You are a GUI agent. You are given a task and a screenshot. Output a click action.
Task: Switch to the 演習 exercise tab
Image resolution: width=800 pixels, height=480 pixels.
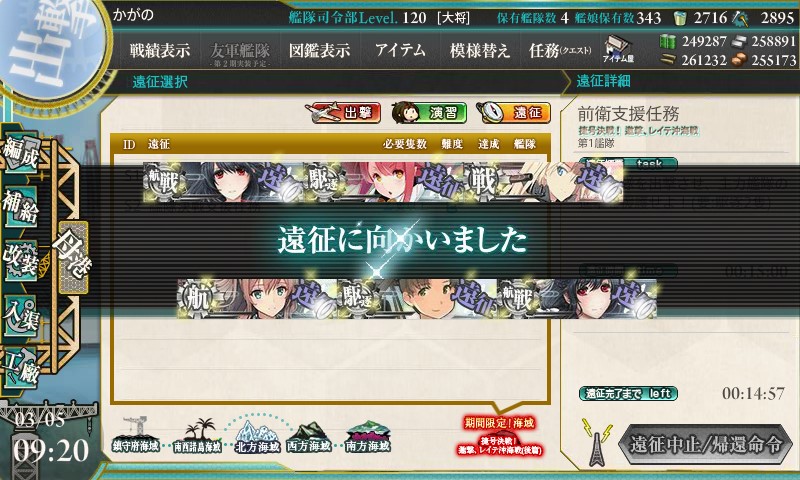click(x=429, y=113)
